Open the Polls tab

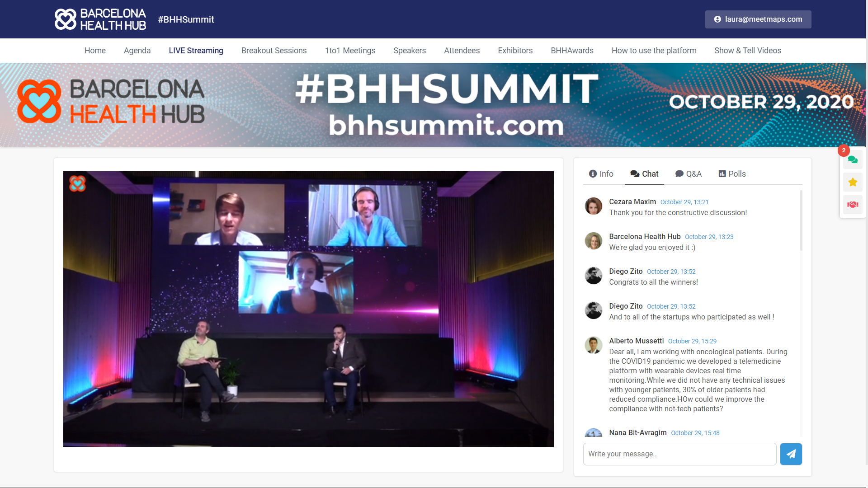click(732, 174)
